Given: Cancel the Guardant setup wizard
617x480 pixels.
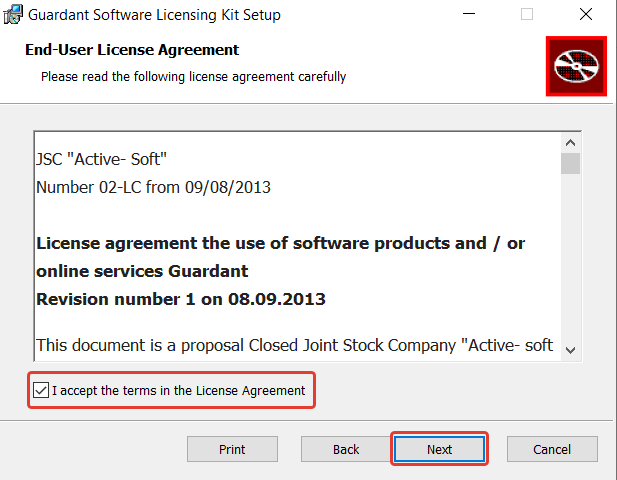Looking at the screenshot, I should 552,449.
